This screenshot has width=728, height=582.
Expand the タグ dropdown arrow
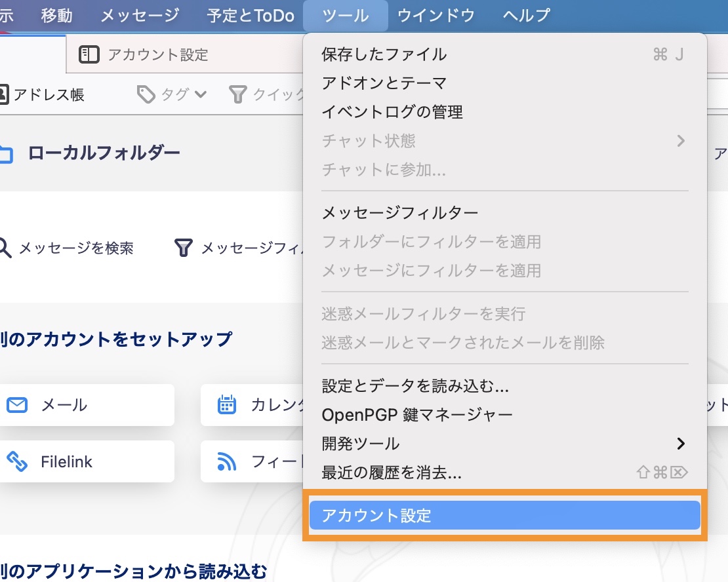(201, 95)
